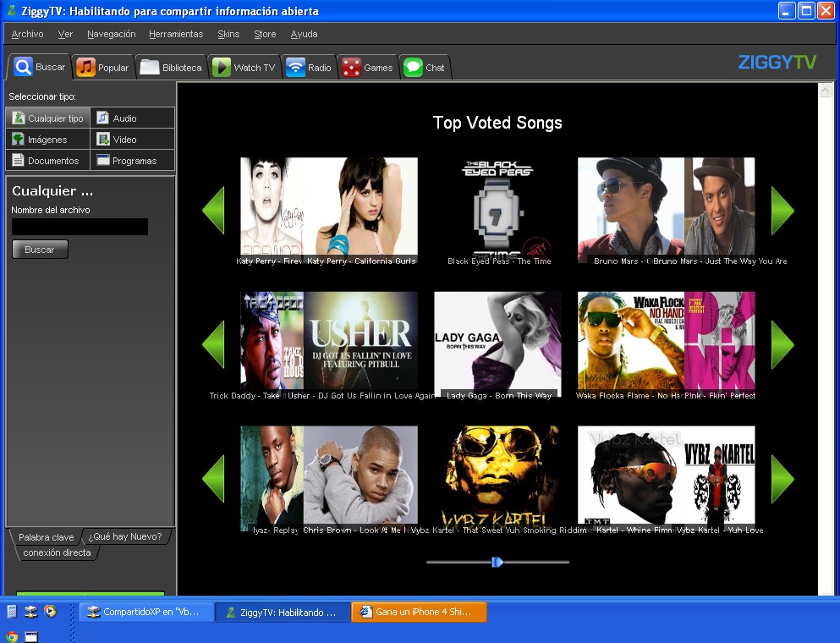Open the Store menu

click(265, 34)
